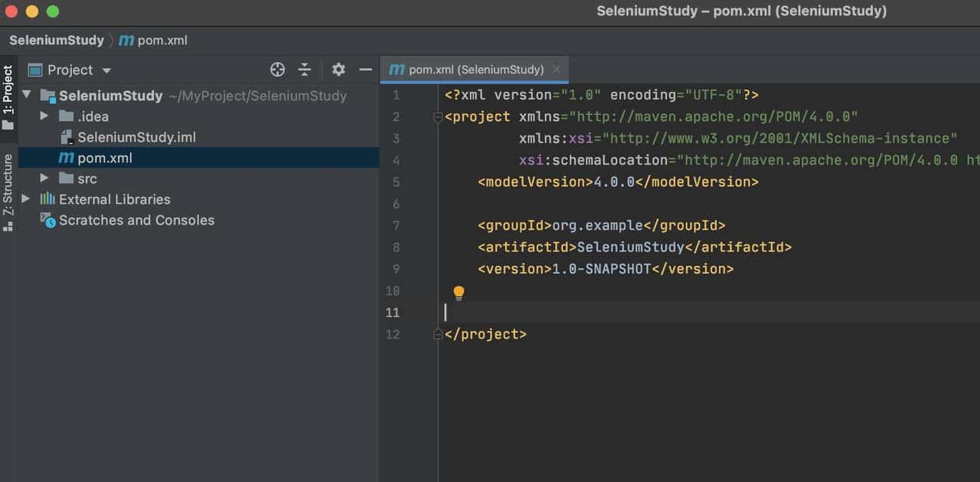Click the yellow intention lightbulb in the gutter
Screen dimensions: 980x482
click(x=459, y=292)
